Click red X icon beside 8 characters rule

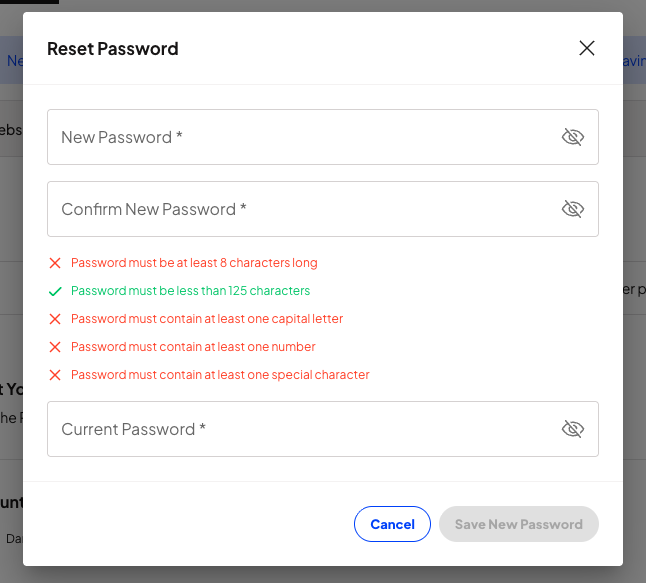tap(55, 263)
